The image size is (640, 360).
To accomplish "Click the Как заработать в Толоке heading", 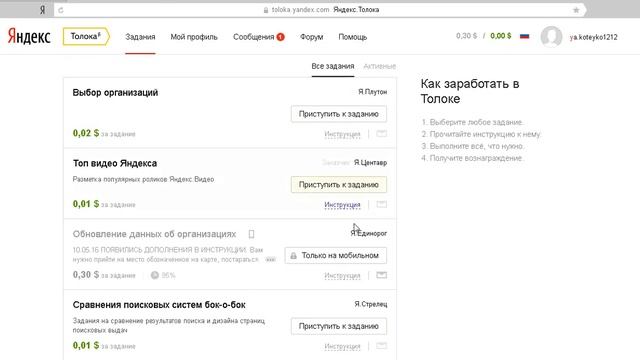I will point(470,91).
